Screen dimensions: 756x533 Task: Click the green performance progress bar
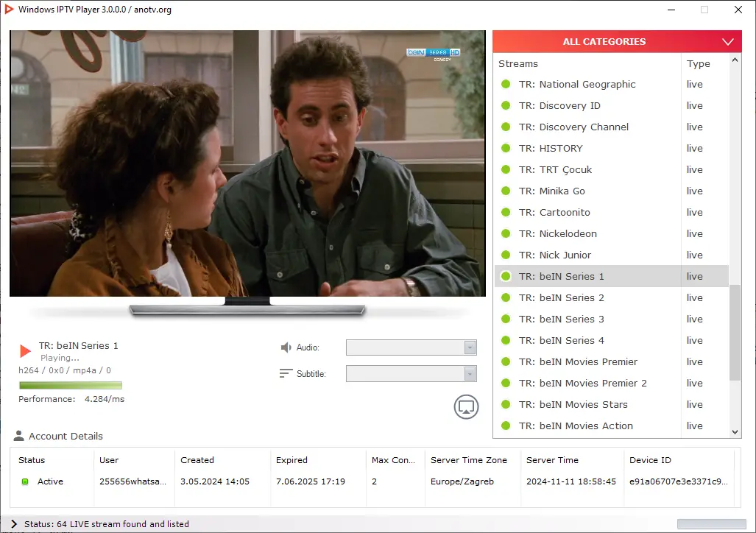coord(71,386)
